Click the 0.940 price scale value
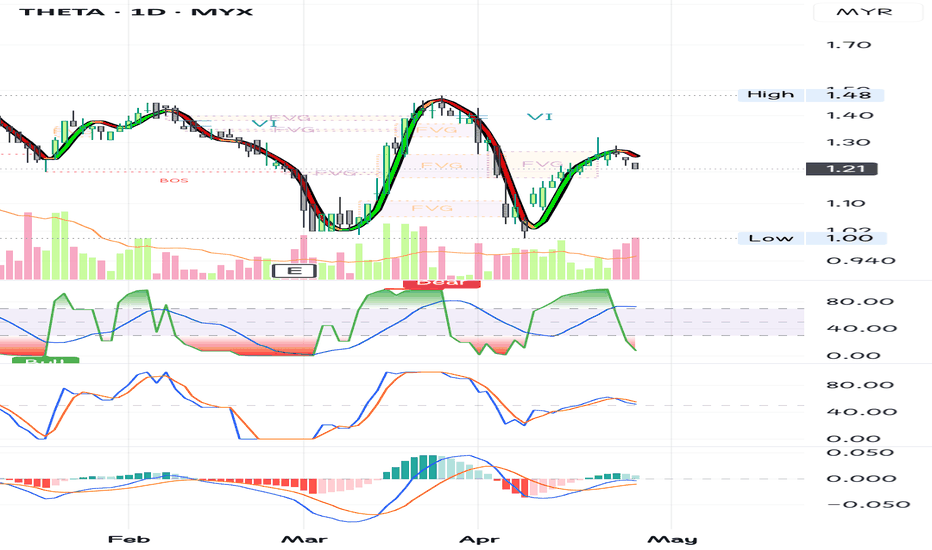Screen dimensions: 932x550 click(861, 261)
